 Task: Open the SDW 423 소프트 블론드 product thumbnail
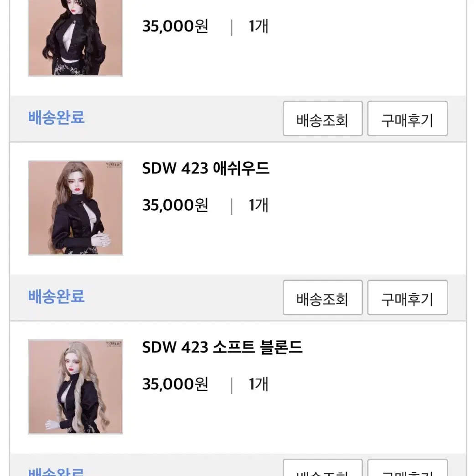click(75, 387)
